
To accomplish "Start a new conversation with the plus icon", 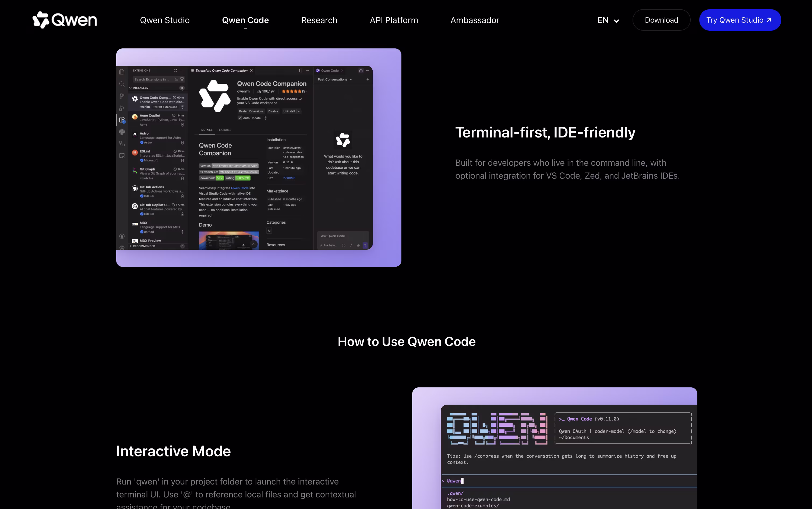I will pyautogui.click(x=368, y=79).
